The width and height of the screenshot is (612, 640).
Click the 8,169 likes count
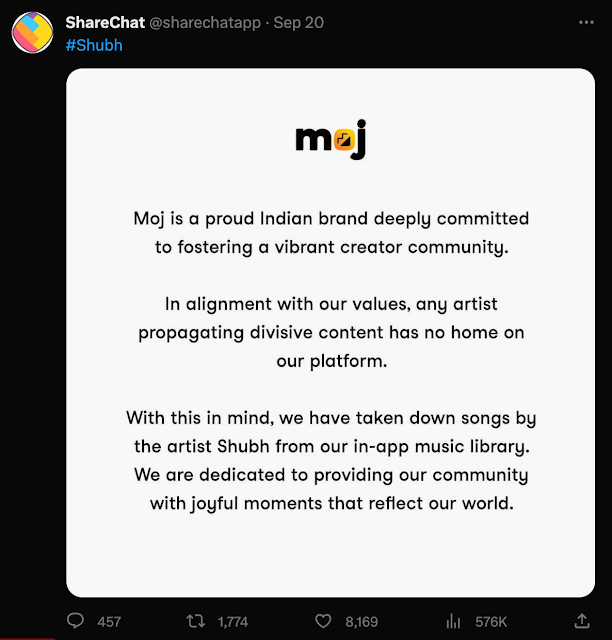tap(361, 622)
